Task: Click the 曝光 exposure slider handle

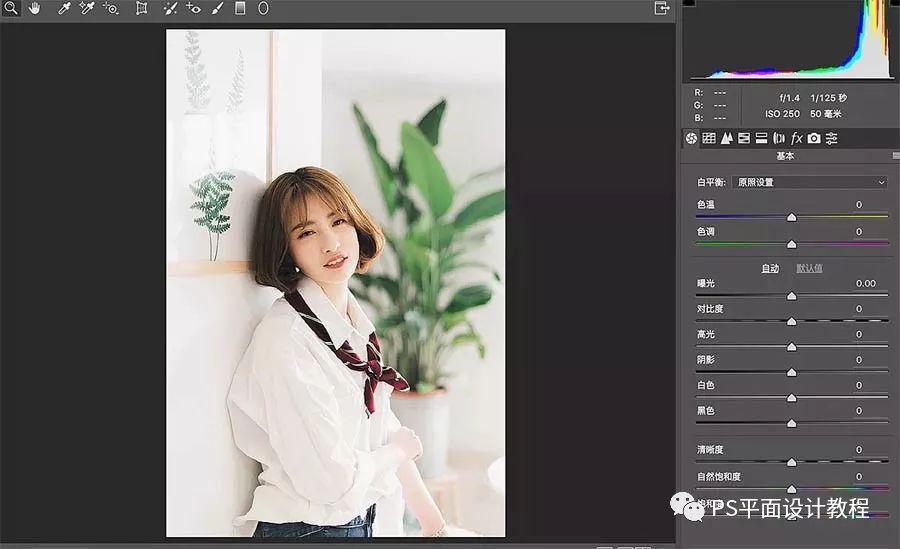Action: coord(792,296)
